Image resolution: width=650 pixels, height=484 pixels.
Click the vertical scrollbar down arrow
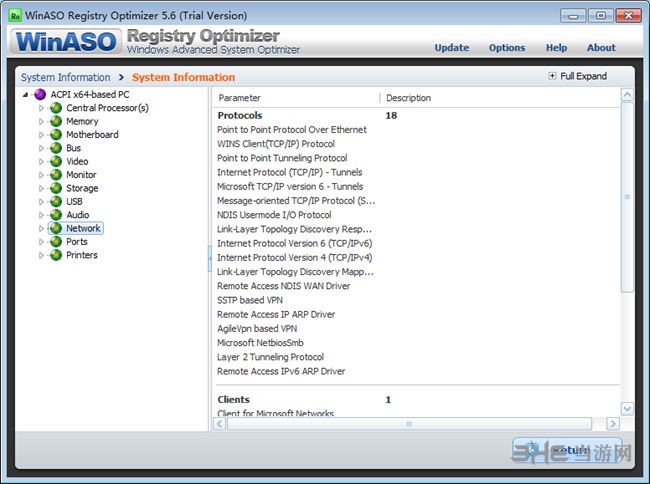(627, 409)
